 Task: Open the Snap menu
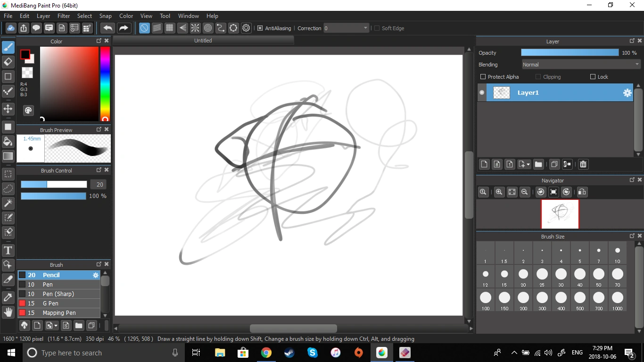(x=105, y=16)
